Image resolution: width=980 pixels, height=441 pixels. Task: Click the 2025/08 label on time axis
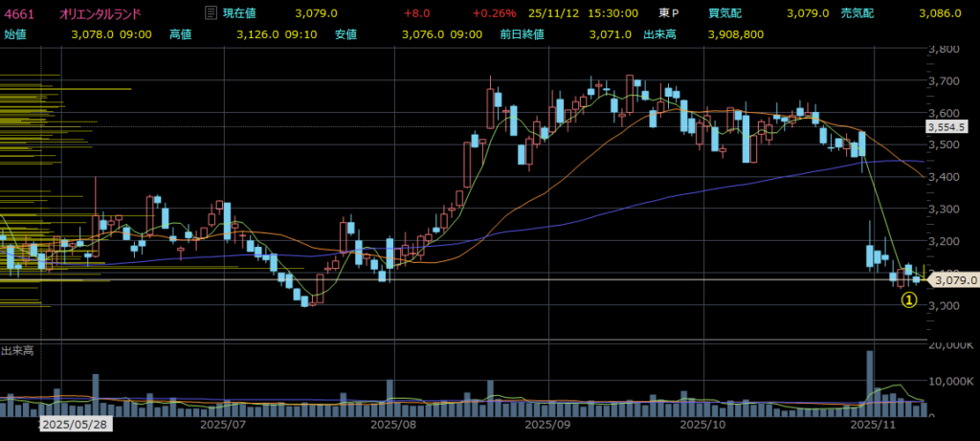tap(392, 423)
